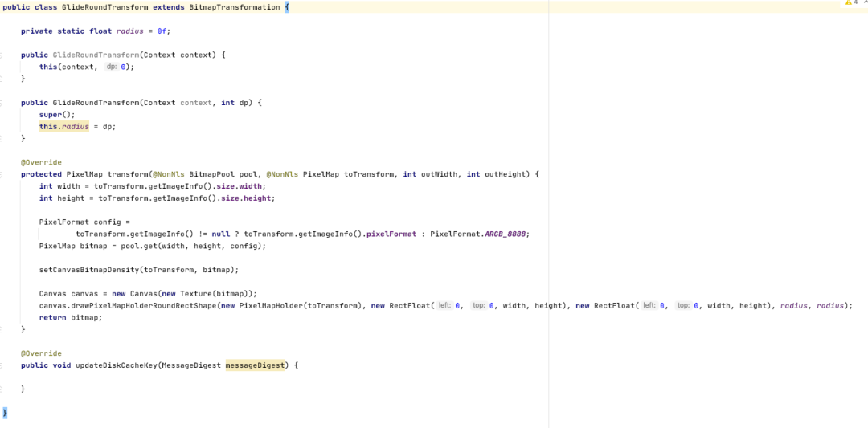Click the closing brace on the last line
868x428 pixels.
(4, 412)
